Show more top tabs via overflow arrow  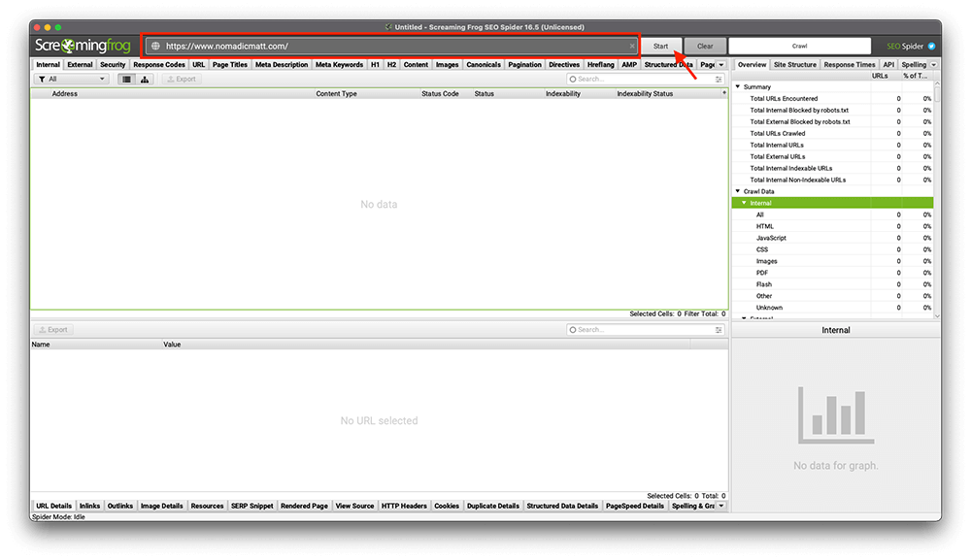[721, 64]
